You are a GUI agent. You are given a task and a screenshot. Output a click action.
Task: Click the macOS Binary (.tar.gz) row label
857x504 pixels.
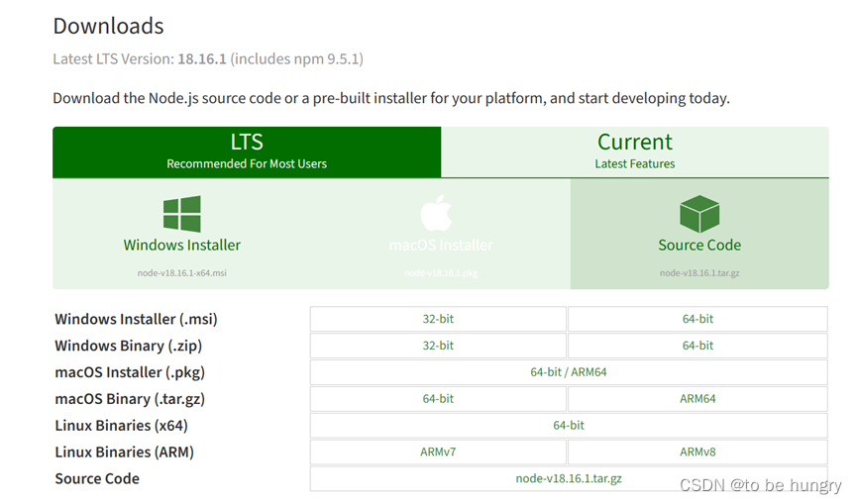point(130,399)
